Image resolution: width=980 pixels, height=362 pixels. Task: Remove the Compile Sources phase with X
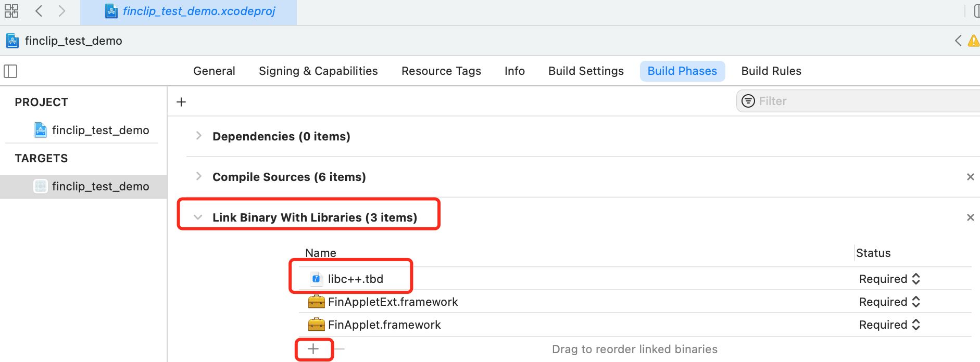click(x=970, y=177)
